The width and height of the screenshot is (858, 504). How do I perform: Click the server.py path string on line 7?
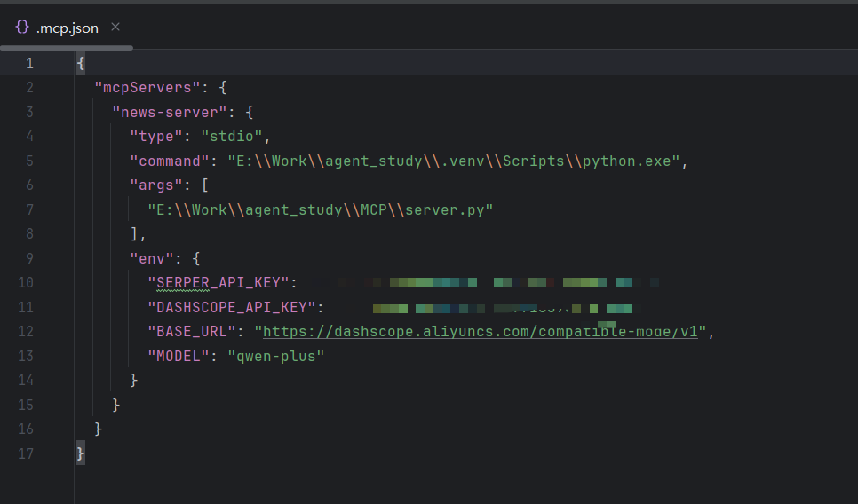(x=321, y=209)
